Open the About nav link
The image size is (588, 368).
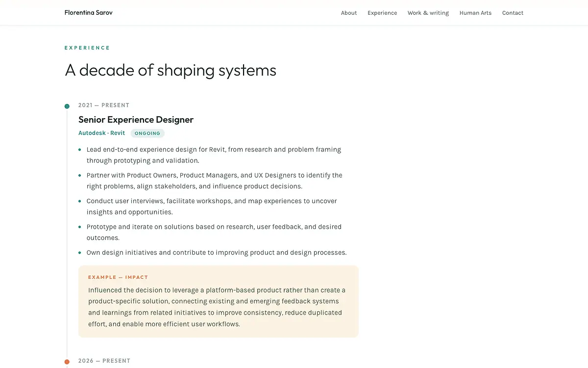pos(349,13)
